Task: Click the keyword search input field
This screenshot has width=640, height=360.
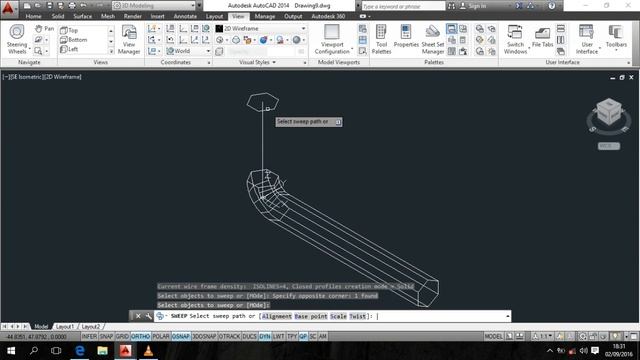Action: click(x=402, y=6)
